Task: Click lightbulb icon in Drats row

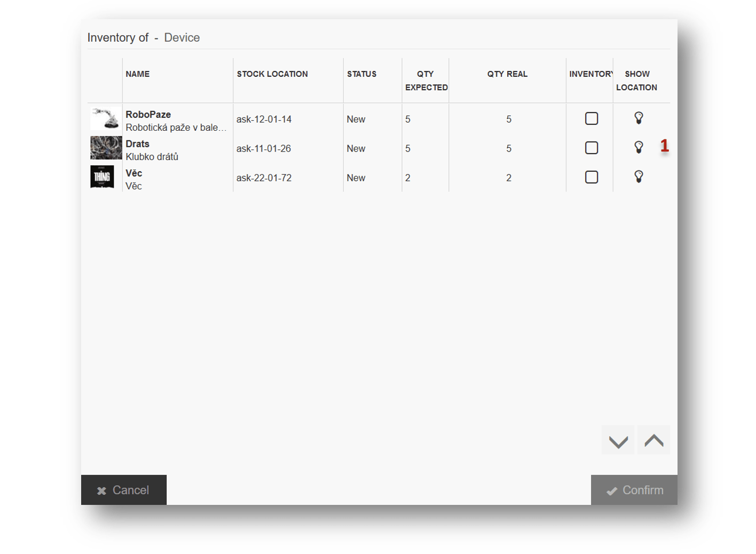Action: (639, 147)
